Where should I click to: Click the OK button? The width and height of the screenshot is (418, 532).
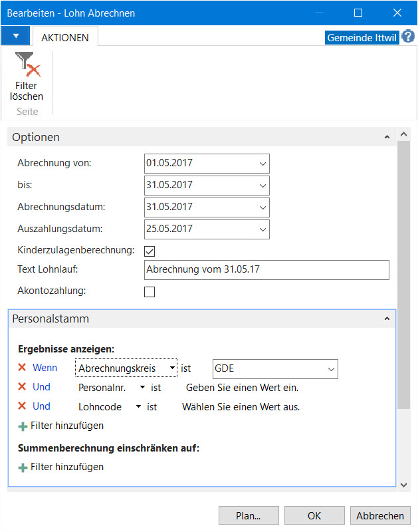[314, 516]
